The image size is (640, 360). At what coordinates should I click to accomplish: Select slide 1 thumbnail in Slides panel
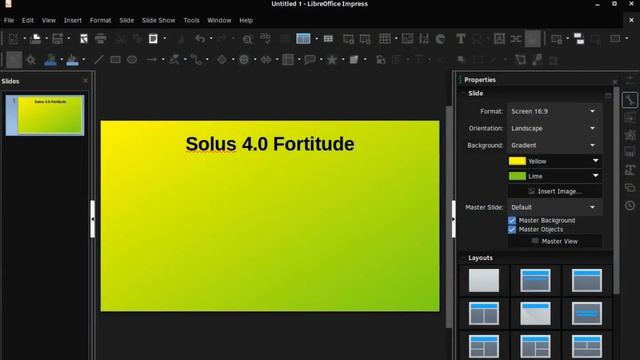45,115
